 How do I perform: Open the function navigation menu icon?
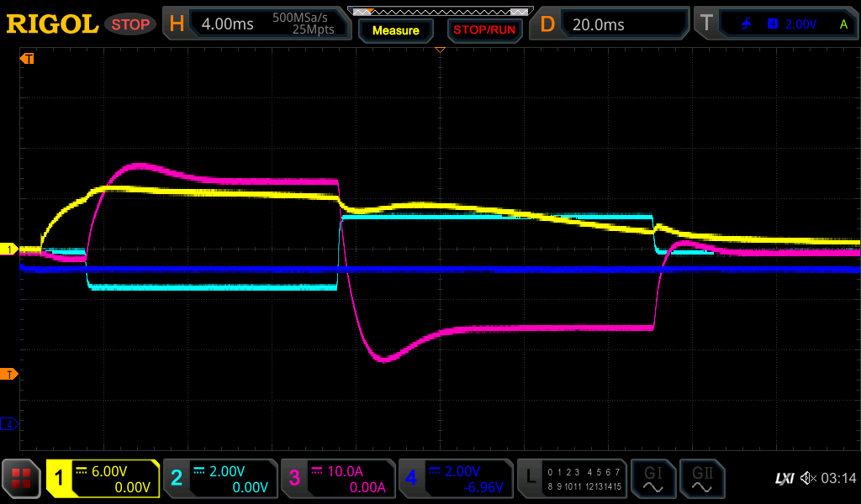[21, 479]
